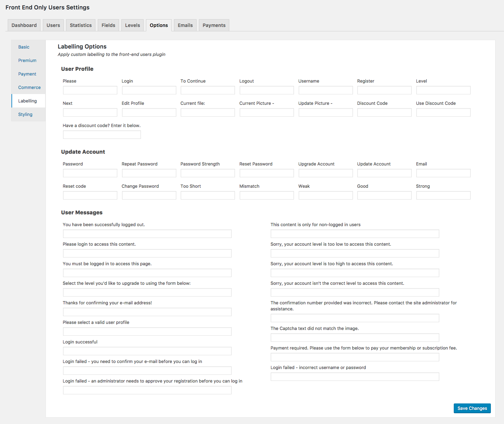The height and width of the screenshot is (424, 504).
Task: Switch to the Levels tab
Action: click(132, 25)
